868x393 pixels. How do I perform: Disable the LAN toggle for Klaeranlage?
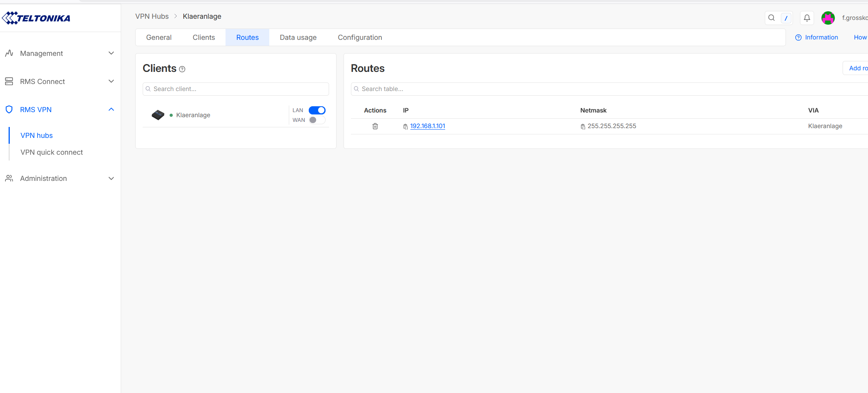(317, 110)
